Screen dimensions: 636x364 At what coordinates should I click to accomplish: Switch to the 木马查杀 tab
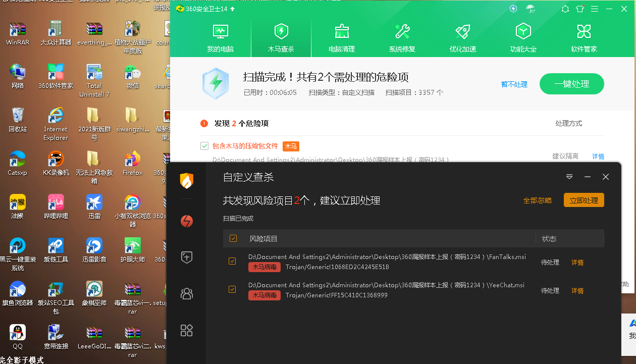point(281,38)
